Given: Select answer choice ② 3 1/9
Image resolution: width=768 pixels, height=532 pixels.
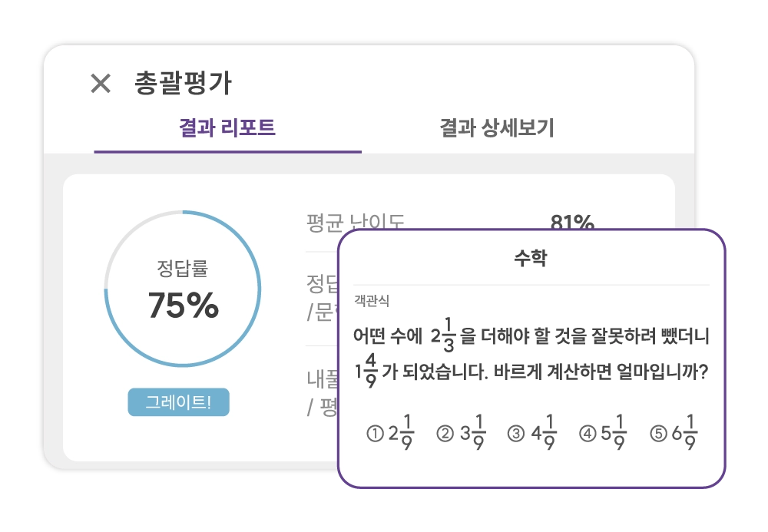Looking at the screenshot, I should [x=462, y=435].
